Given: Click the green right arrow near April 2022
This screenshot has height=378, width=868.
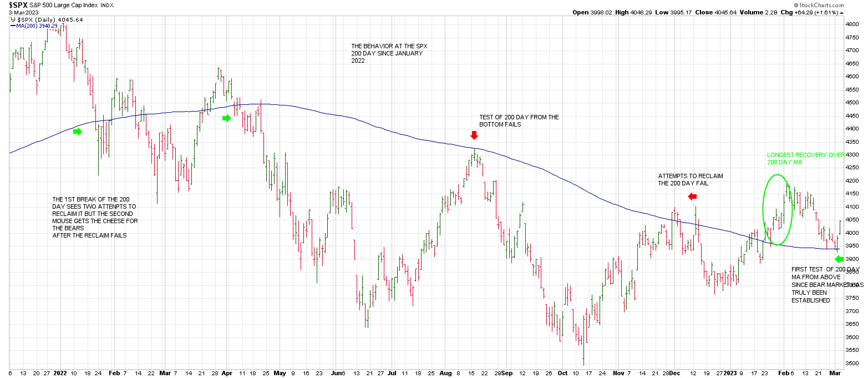Looking at the screenshot, I should tap(226, 118).
